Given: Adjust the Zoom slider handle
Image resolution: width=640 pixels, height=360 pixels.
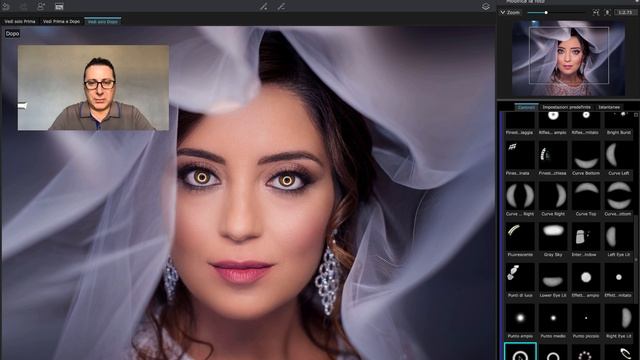Looking at the screenshot, I should (x=546, y=13).
